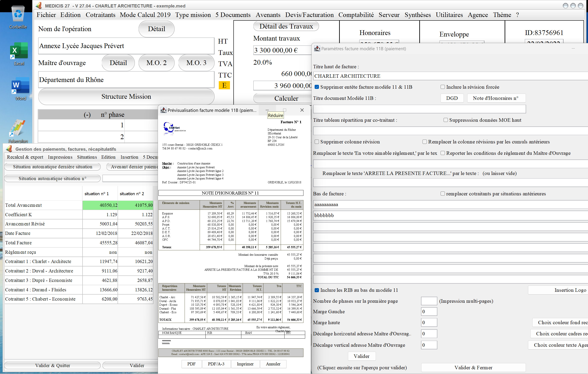Check Remplacer la colonne révisions par cumuls antérieurs

coord(425,142)
